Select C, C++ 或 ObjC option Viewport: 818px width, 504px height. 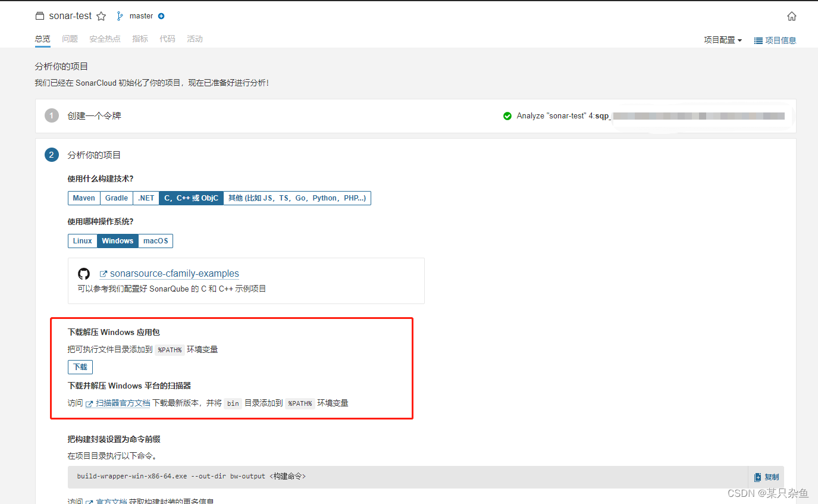pyautogui.click(x=192, y=198)
